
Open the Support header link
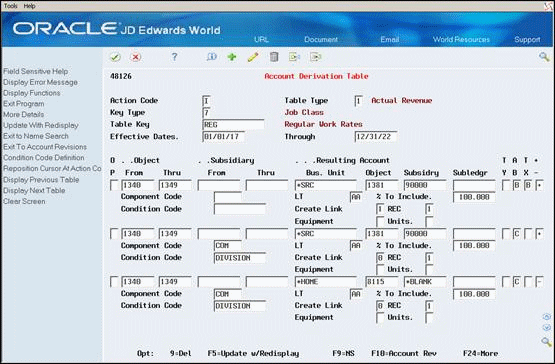click(527, 40)
